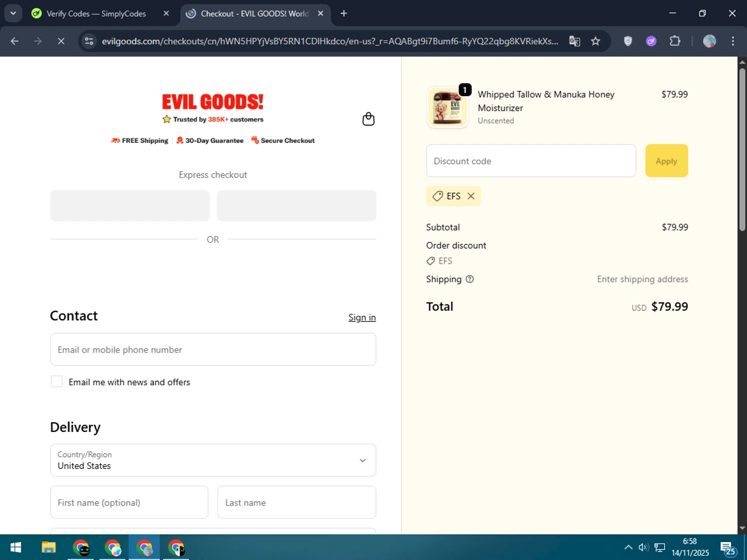Open the tab search dropdown arrow
747x560 pixels.
[13, 13]
